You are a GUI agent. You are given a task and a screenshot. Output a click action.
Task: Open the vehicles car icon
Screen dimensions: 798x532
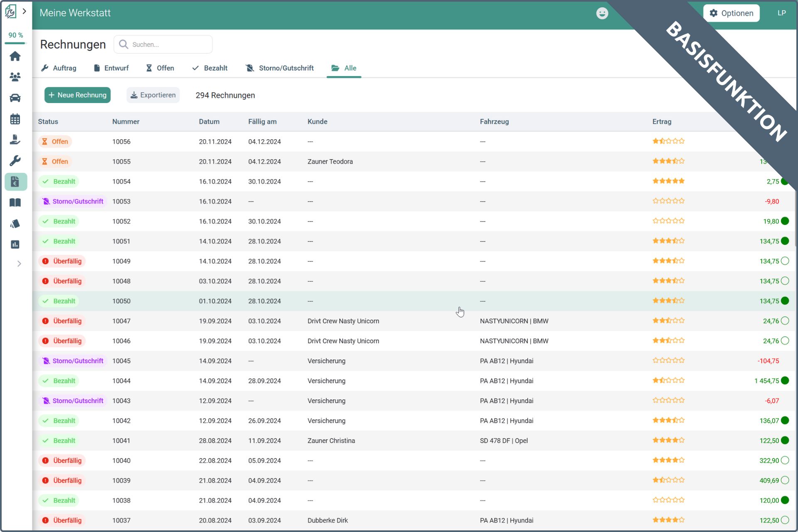click(15, 98)
